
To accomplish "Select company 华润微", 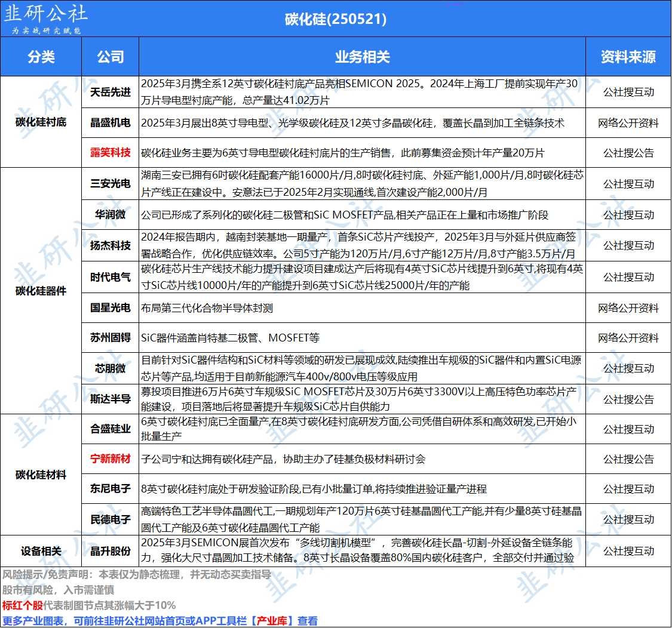I will point(110,215).
